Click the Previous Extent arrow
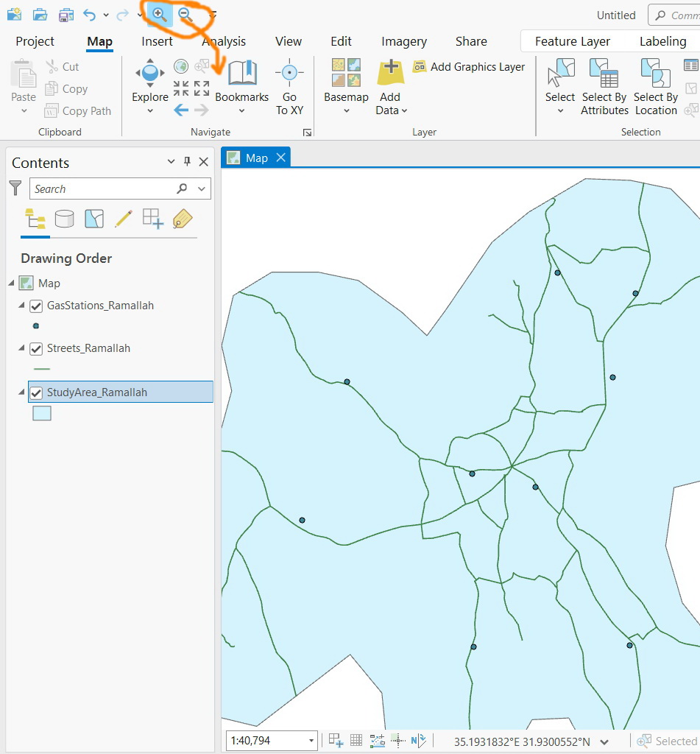The height and width of the screenshot is (754, 700). point(181,110)
